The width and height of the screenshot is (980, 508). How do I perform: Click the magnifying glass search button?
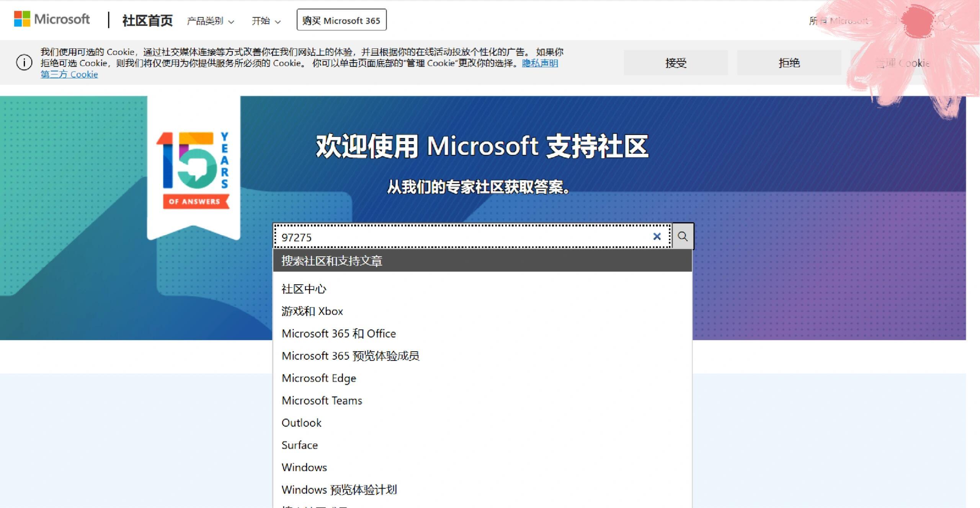tap(683, 236)
